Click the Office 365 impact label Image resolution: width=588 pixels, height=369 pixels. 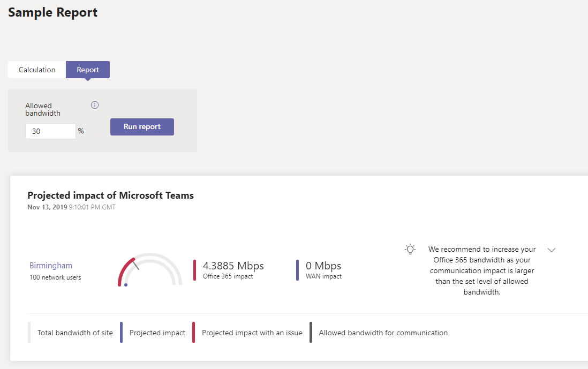point(228,276)
